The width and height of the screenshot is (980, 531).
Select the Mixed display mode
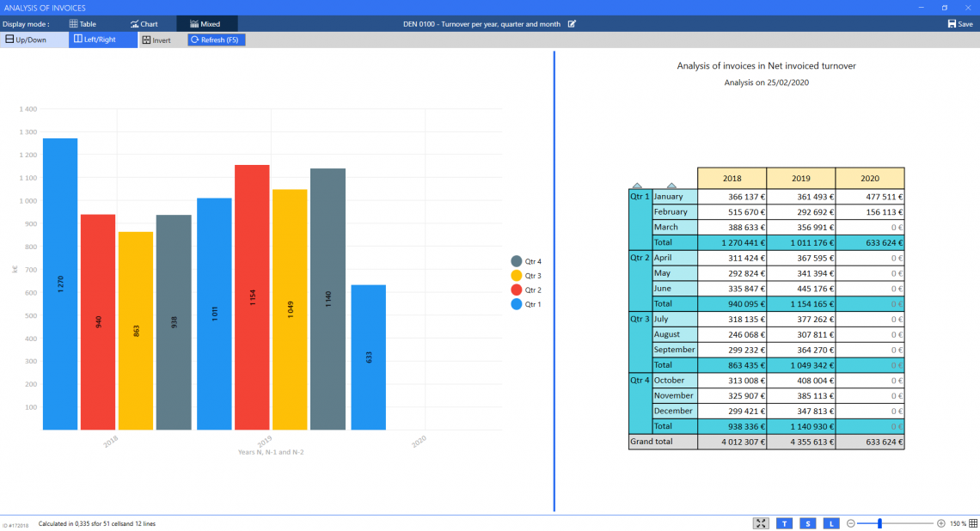pyautogui.click(x=206, y=24)
